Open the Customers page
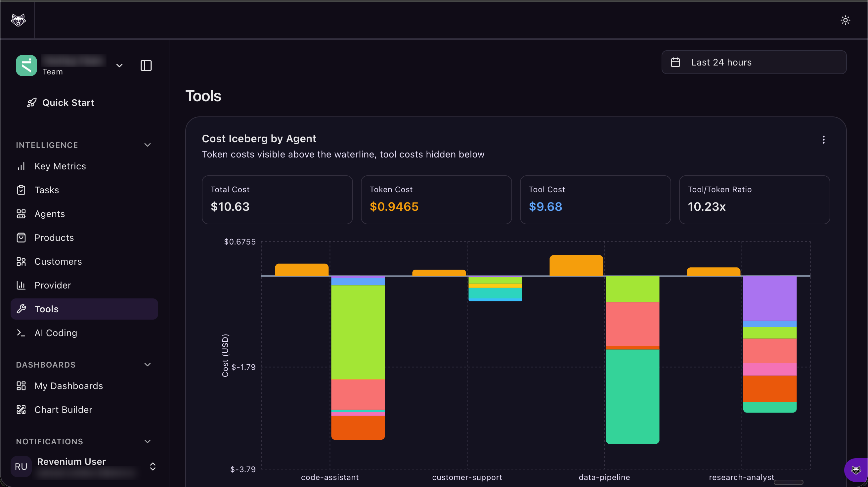Screen dimensions: 868x487 click(x=58, y=261)
